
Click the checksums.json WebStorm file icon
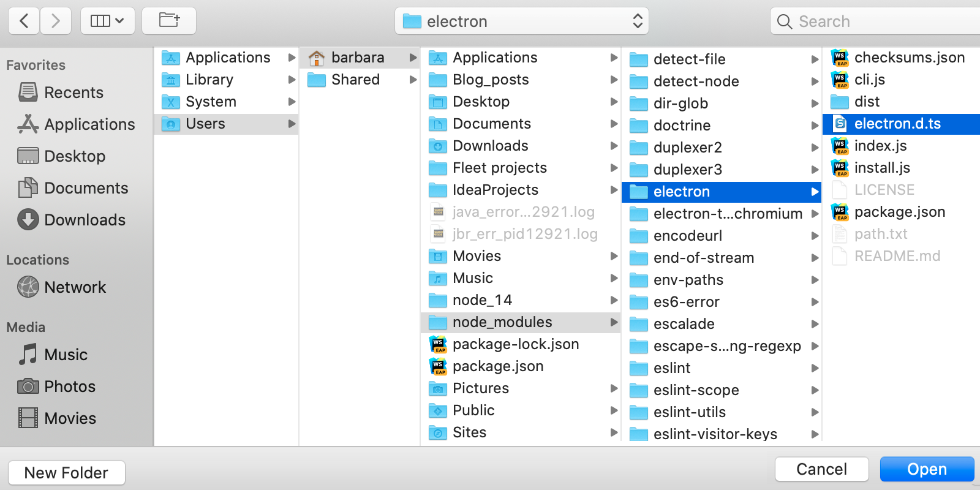(840, 58)
